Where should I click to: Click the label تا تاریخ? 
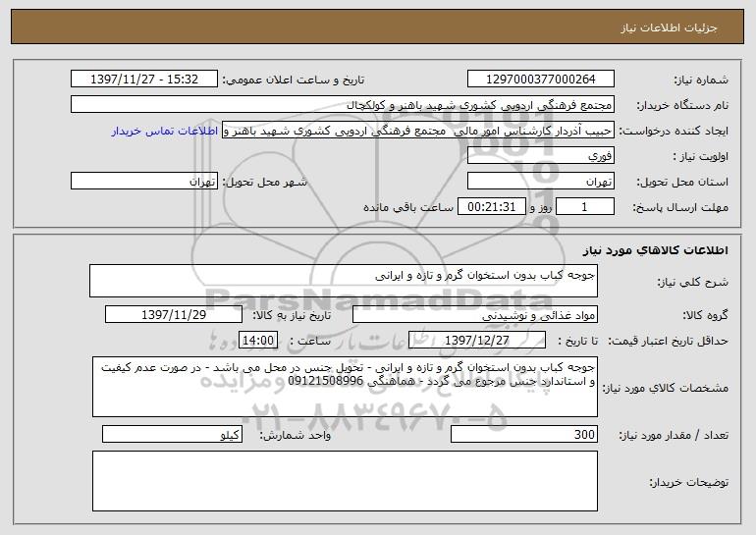577,342
